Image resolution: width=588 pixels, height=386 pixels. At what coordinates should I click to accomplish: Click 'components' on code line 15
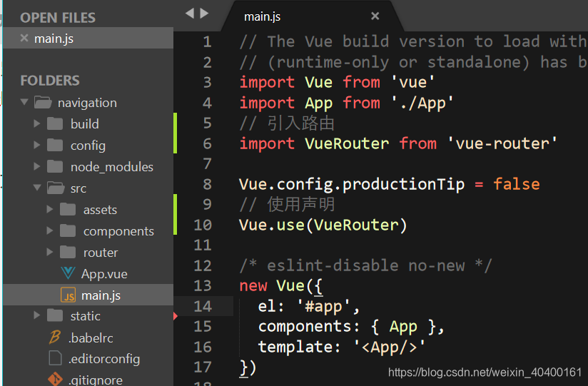click(x=305, y=326)
